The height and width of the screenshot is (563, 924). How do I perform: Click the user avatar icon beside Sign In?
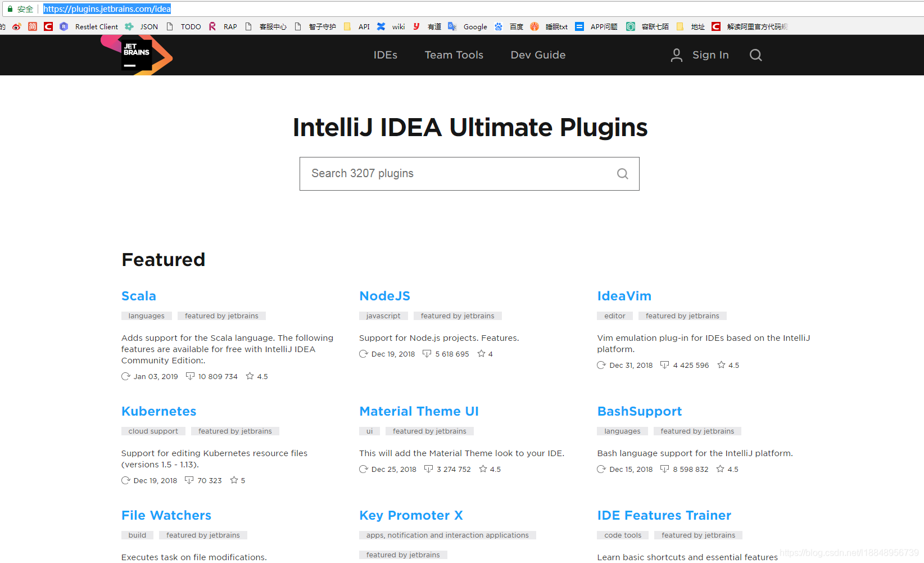pos(677,55)
